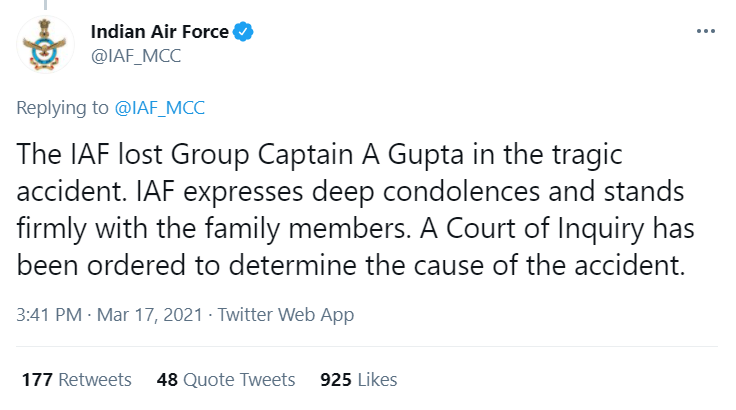Click the blue verified badge

pos(243,32)
